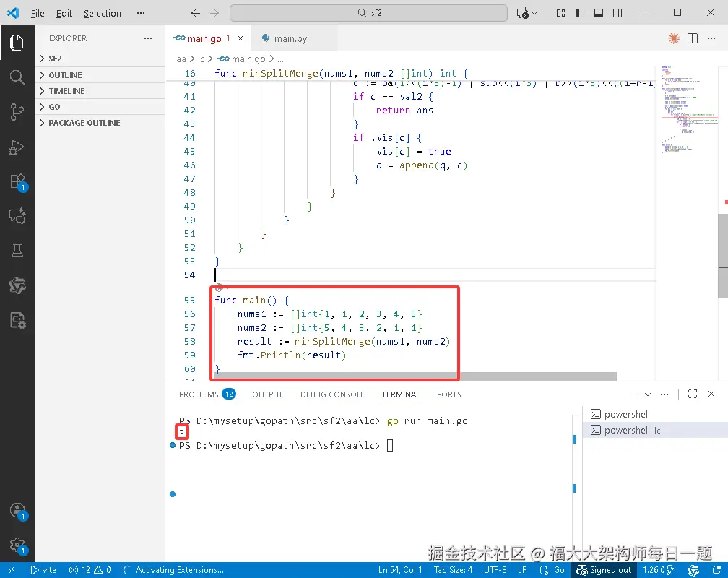Toggle the secondary side bar
Screen dimensions: 728x578
[617, 13]
